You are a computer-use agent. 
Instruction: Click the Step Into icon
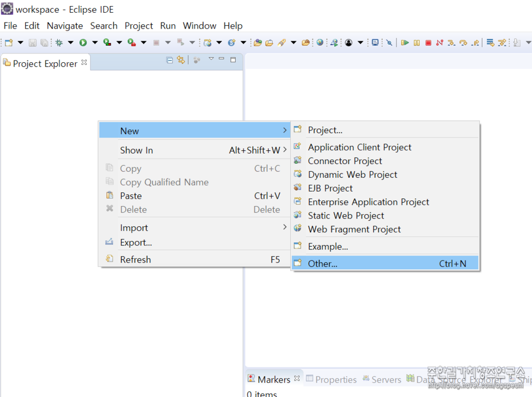[451, 42]
